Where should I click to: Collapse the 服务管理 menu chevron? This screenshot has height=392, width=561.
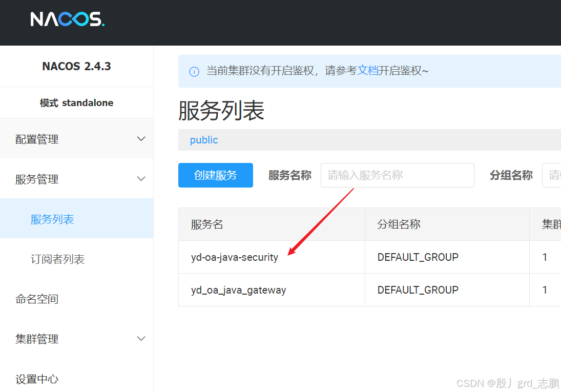[141, 179]
